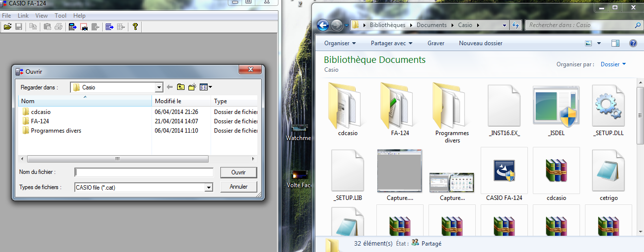Image resolution: width=644 pixels, height=252 pixels.
Task: Click Explorer's back navigation arrow
Action: point(323,25)
